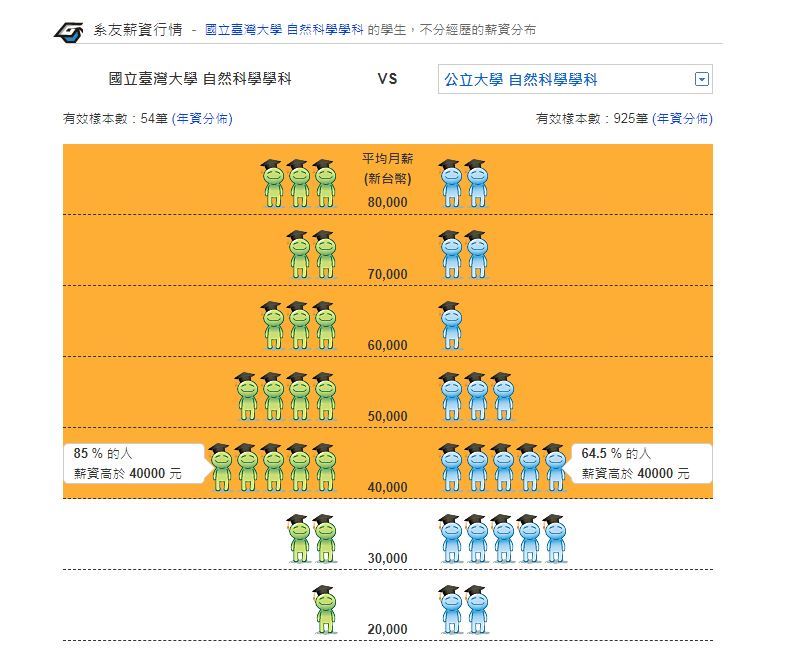
Task: Click the VS label between the schools
Action: pyautogui.click(x=387, y=79)
